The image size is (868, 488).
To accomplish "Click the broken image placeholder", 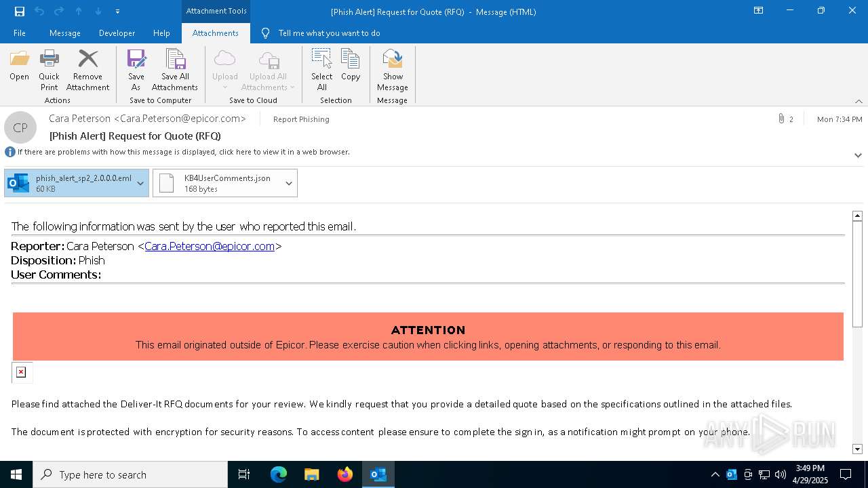I will point(22,372).
